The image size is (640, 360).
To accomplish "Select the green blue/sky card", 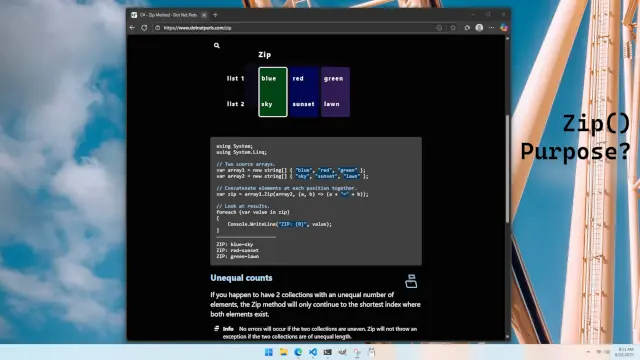I will point(273,92).
